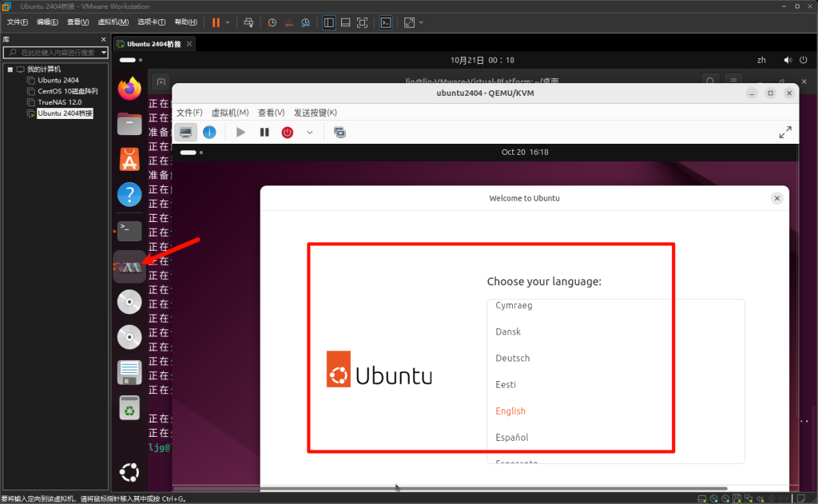Open the trash recycle bin in dock
The image size is (818, 504).
pos(129,408)
